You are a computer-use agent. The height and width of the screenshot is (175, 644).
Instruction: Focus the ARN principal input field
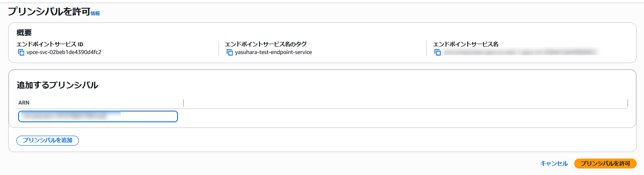click(x=98, y=117)
